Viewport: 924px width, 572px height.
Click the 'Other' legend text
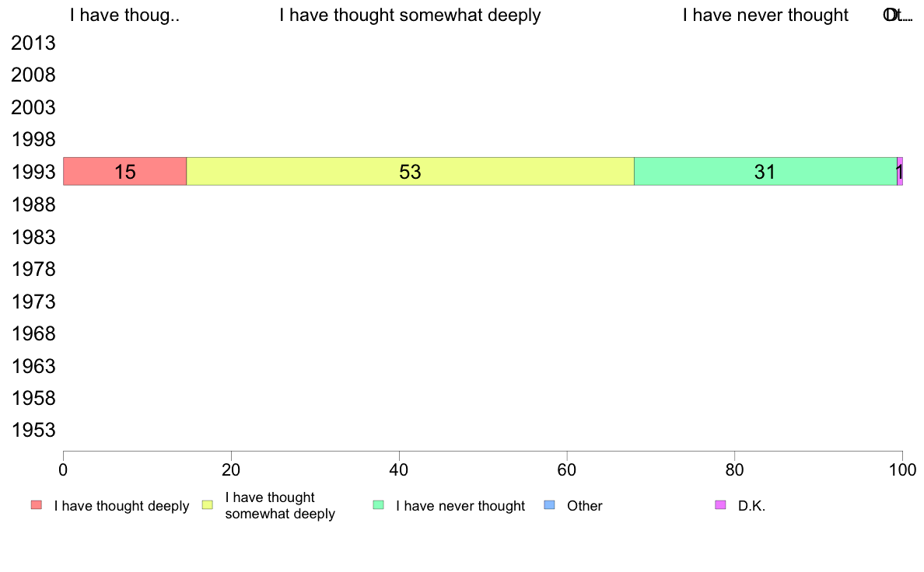click(x=585, y=506)
